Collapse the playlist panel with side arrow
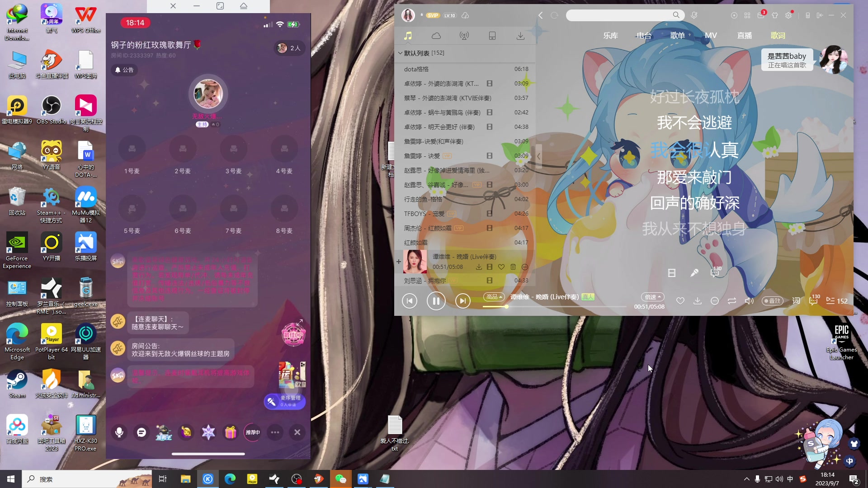This screenshot has height=488, width=868. pos(538,156)
